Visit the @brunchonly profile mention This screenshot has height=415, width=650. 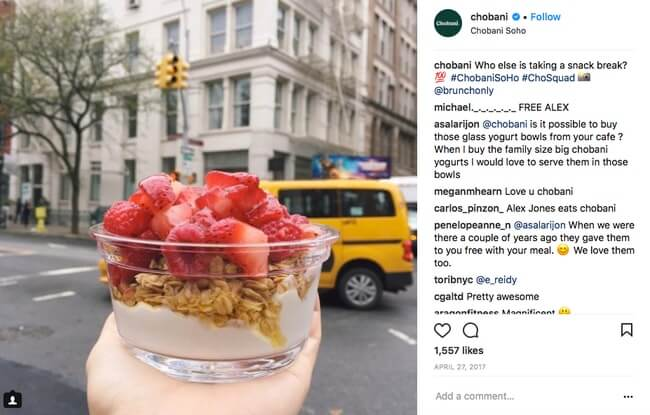pyautogui.click(x=464, y=90)
